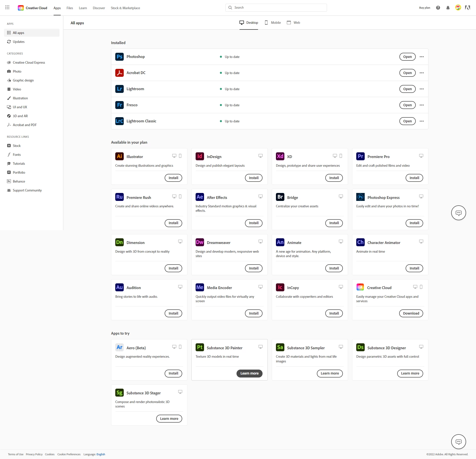476x459 pixels.
Task: Open the help question mark icon
Action: [x=438, y=8]
